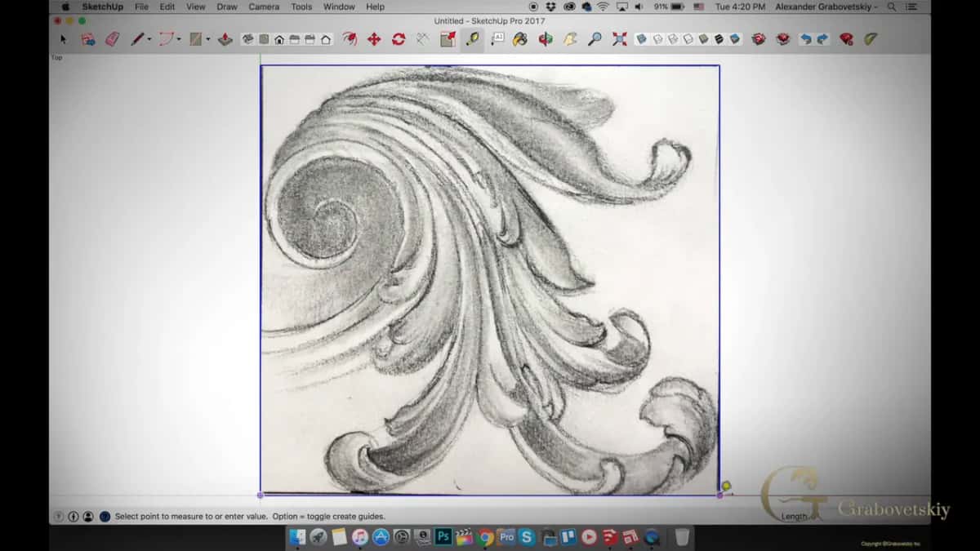Select the Push/Pull tool
Screen dimensions: 980x551
click(225, 39)
